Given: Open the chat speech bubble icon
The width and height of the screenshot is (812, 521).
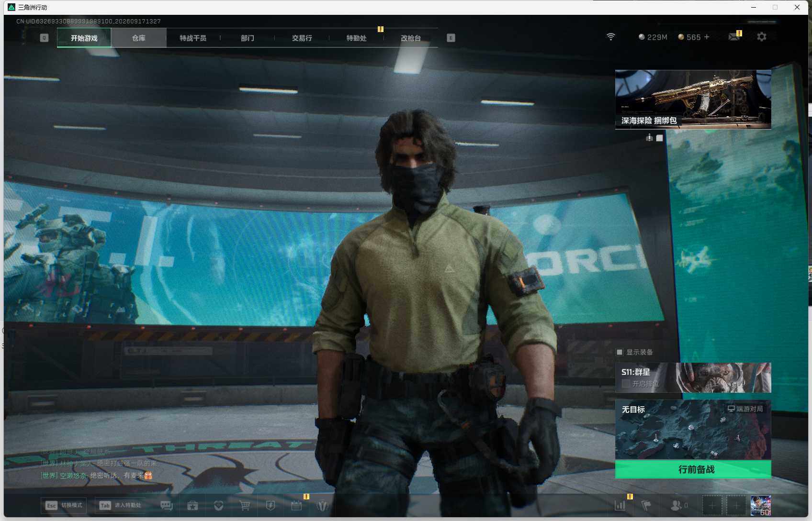Looking at the screenshot, I should coord(167,506).
